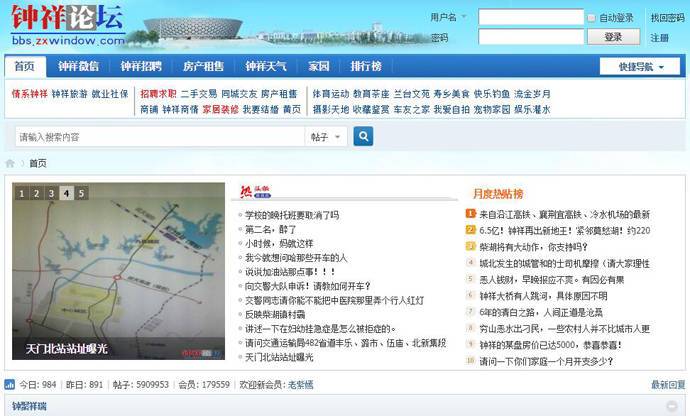This screenshot has width=690, height=416.
Task: Switch to slide number 5
Action: click(x=81, y=194)
